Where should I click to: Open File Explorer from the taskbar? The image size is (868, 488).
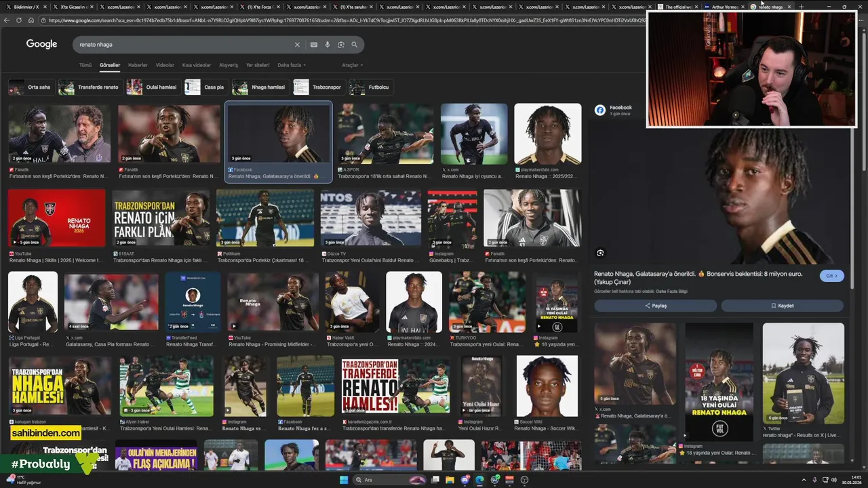click(x=450, y=480)
